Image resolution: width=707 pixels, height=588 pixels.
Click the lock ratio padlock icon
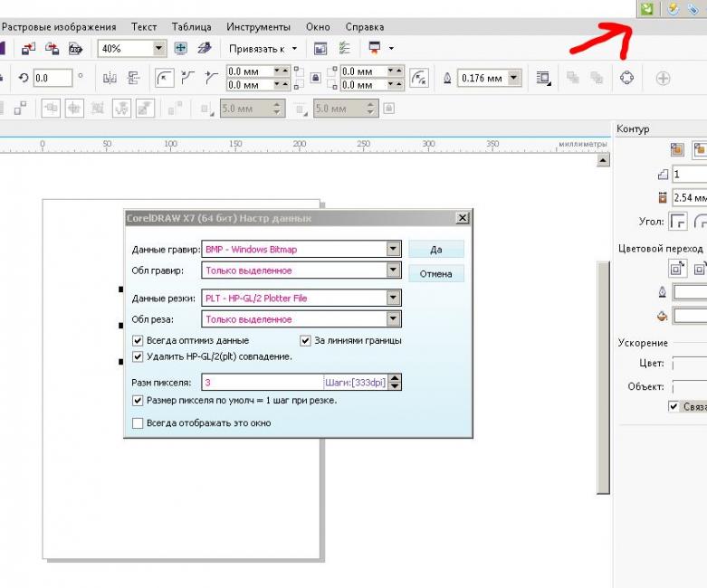(314, 79)
